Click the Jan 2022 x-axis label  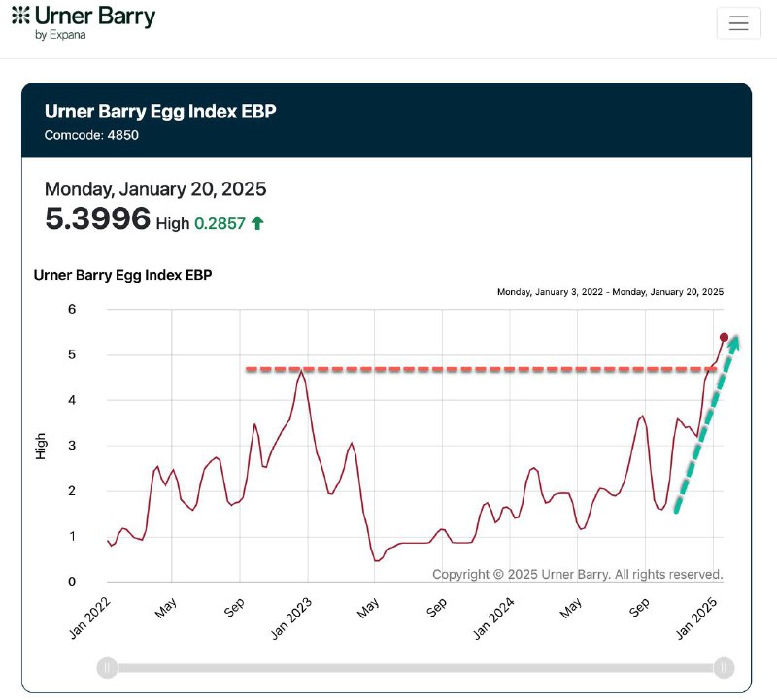(89, 617)
